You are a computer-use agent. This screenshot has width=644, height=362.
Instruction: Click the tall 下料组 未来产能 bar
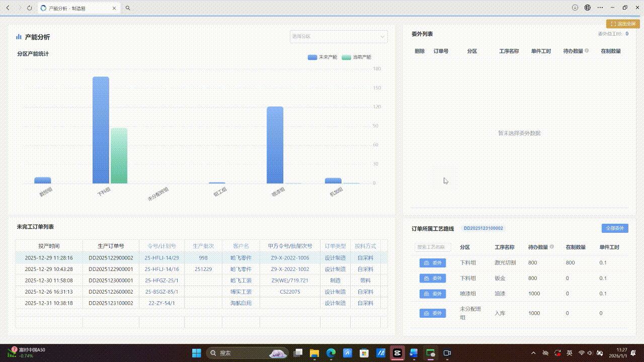[101, 130]
